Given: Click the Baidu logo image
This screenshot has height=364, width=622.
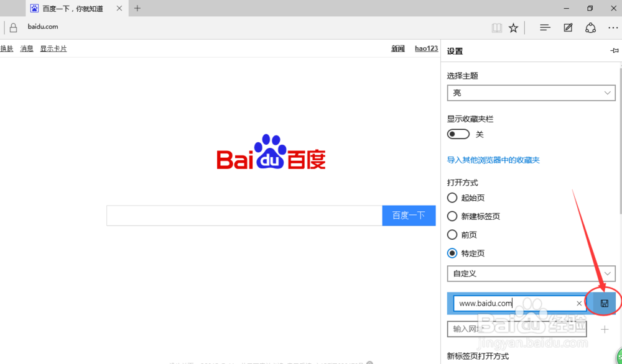Looking at the screenshot, I should (x=271, y=152).
